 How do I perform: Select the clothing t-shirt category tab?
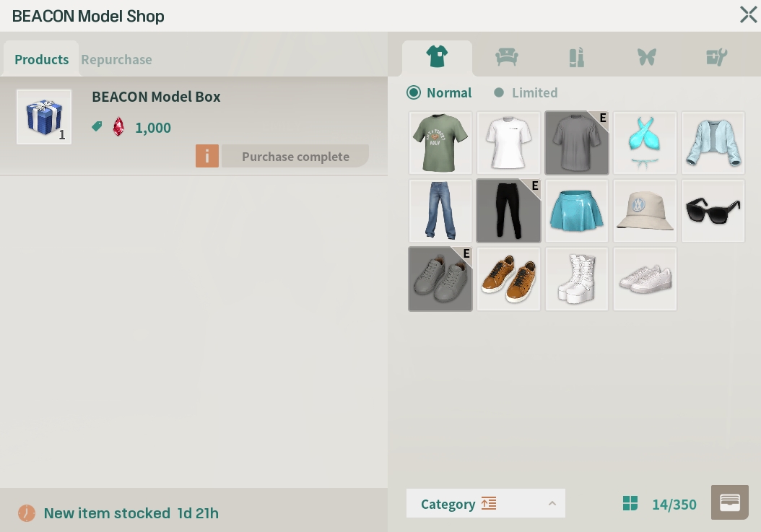437,57
